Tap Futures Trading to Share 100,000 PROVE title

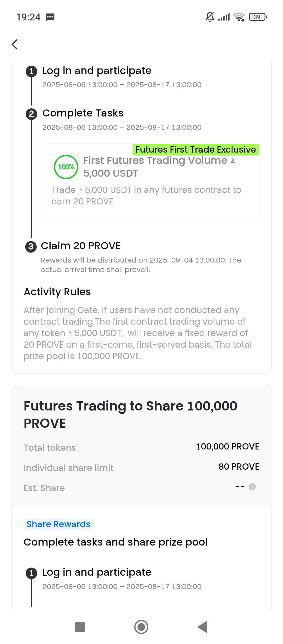(130, 414)
